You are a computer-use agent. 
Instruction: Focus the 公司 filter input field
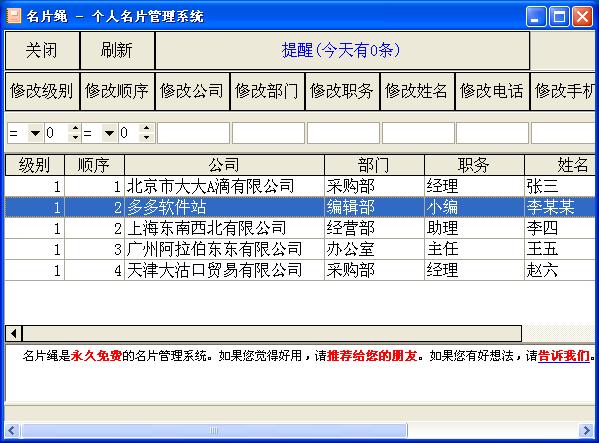[193, 133]
